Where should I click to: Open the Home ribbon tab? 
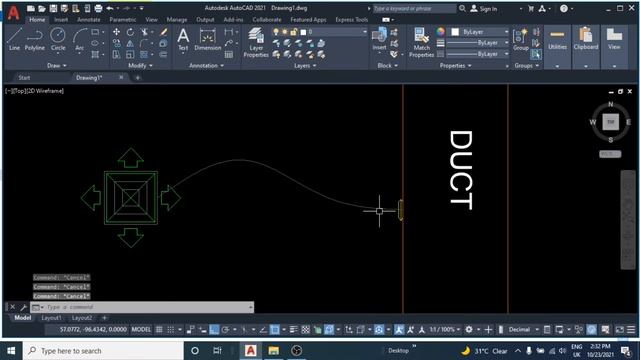[x=37, y=20]
